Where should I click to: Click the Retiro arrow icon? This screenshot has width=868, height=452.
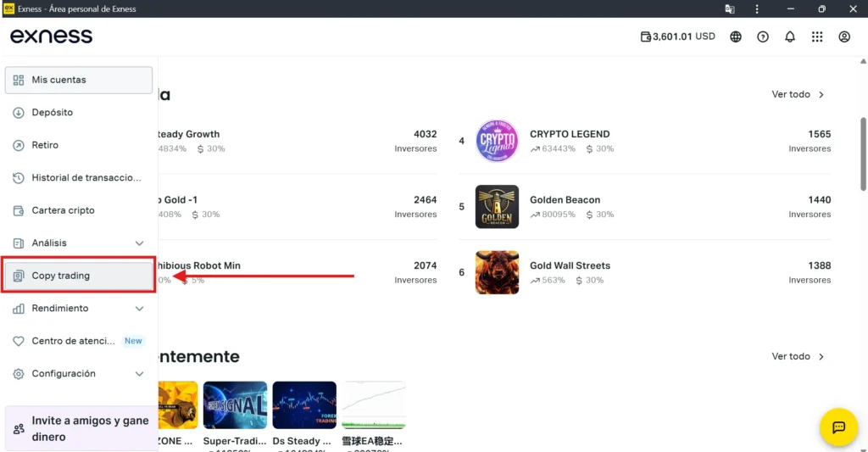[19, 145]
